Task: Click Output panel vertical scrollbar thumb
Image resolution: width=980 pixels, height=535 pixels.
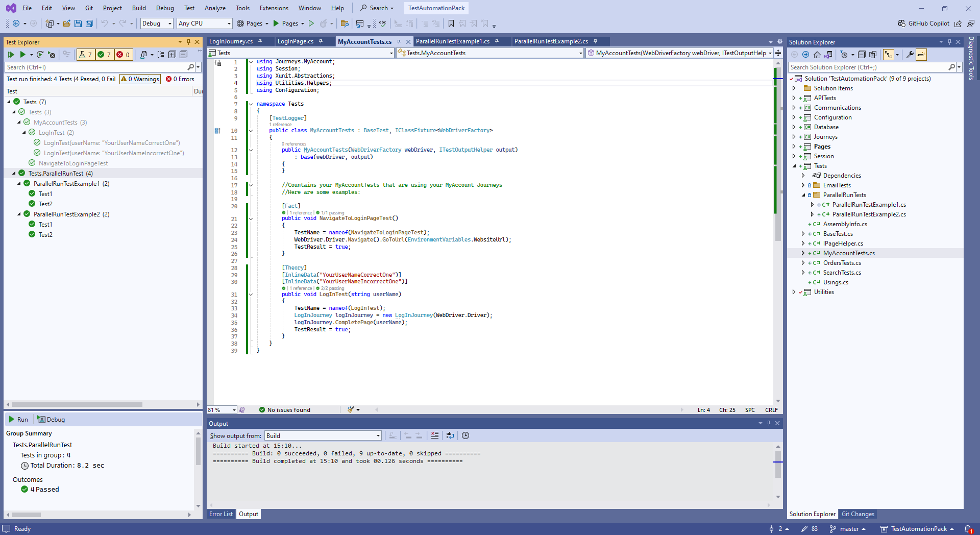Action: tap(778, 464)
